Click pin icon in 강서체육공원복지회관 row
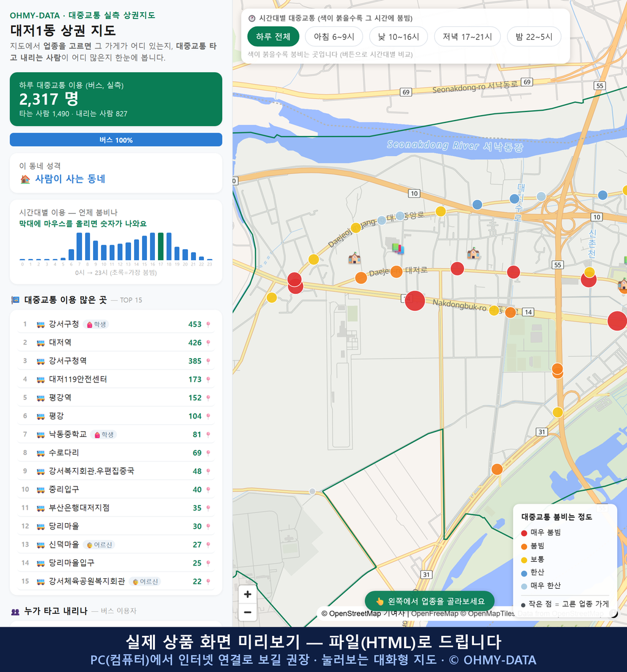This screenshot has height=672, width=627. pos(208,581)
